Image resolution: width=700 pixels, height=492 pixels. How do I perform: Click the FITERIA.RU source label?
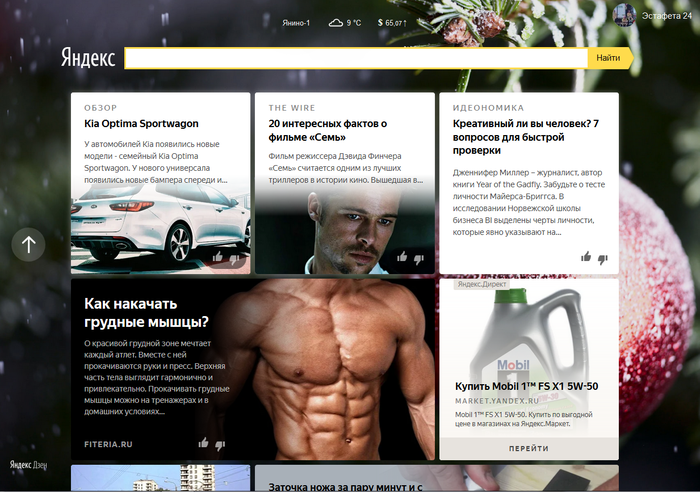108,444
